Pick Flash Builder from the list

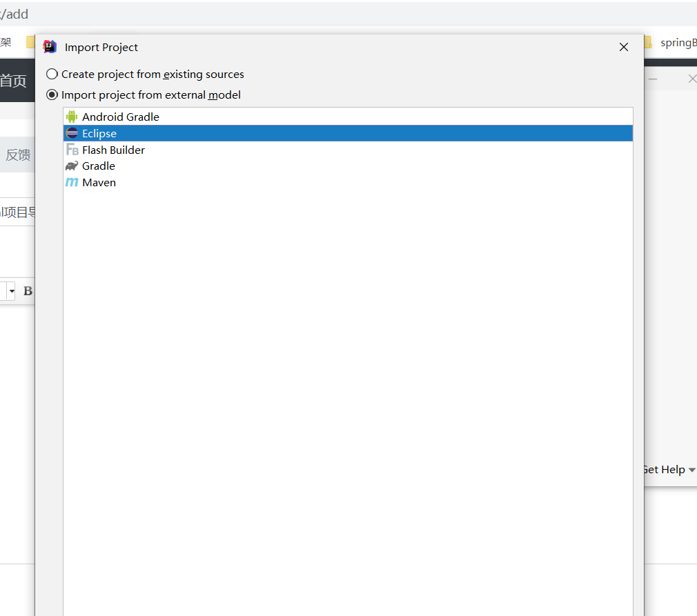coord(348,150)
